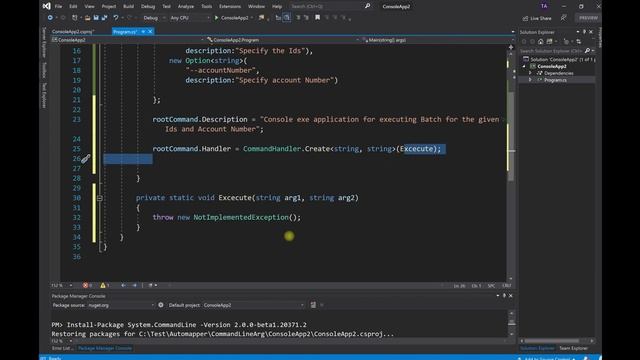The width and height of the screenshot is (640, 360).
Task: Open the TA account avatar
Action: (x=544, y=6)
